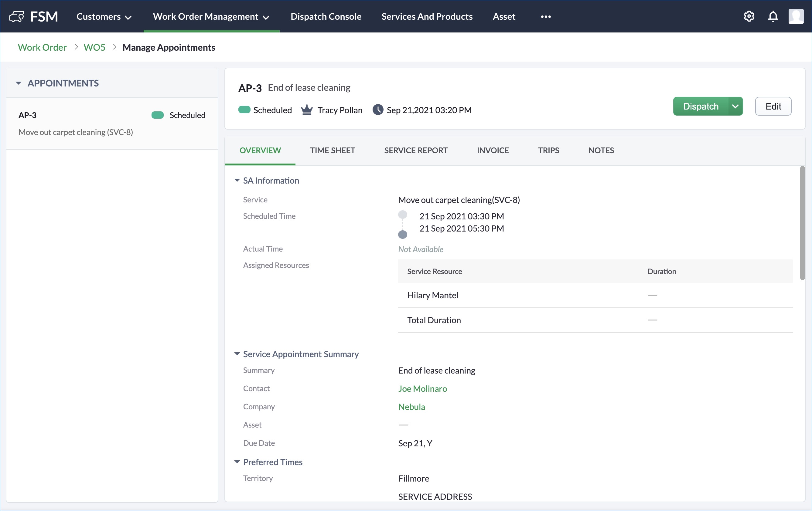Screen dimensions: 812x511
Task: Click the clock icon near Sep 21 date
Action: click(378, 110)
